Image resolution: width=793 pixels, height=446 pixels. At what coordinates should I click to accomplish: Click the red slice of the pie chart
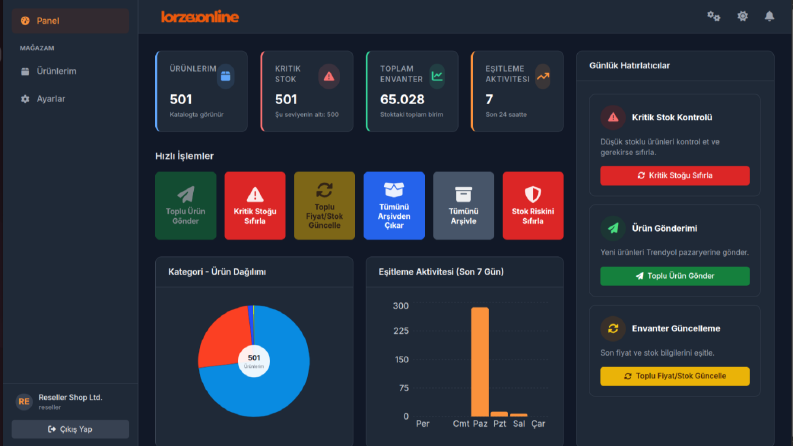224,336
